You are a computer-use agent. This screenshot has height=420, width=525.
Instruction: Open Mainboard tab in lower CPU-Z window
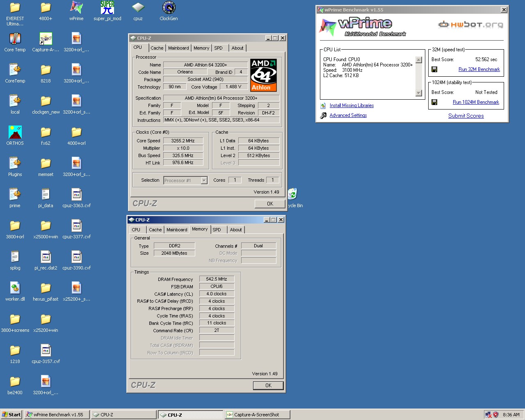click(177, 230)
